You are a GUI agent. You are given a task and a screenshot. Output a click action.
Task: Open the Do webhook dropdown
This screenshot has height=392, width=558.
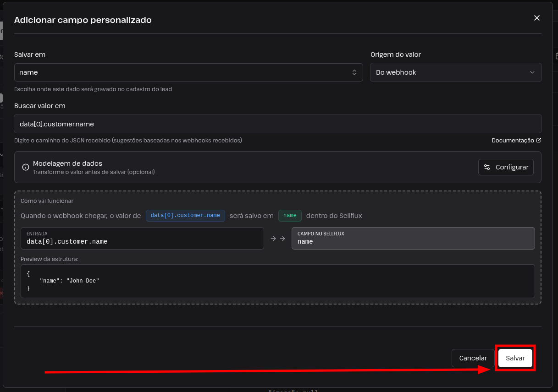point(456,72)
